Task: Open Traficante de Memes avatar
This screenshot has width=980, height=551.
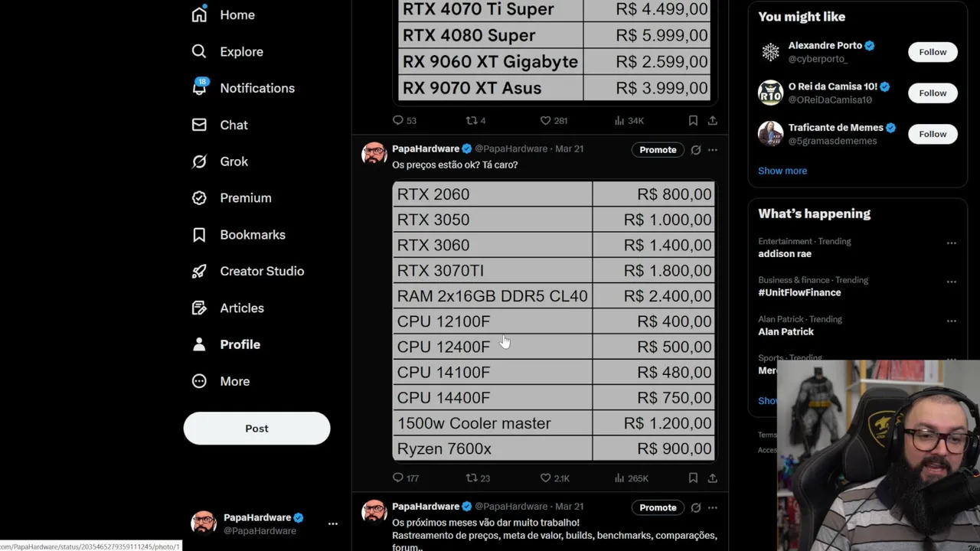Action: (770, 134)
